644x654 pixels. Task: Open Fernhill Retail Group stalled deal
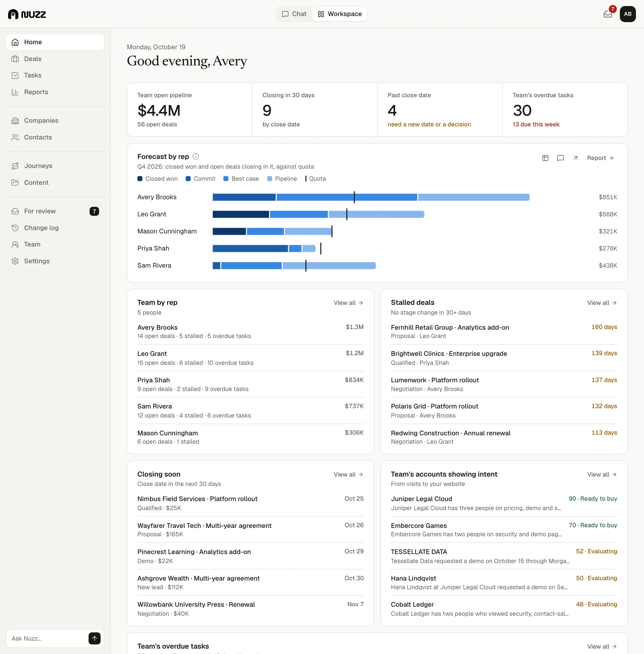click(504, 331)
